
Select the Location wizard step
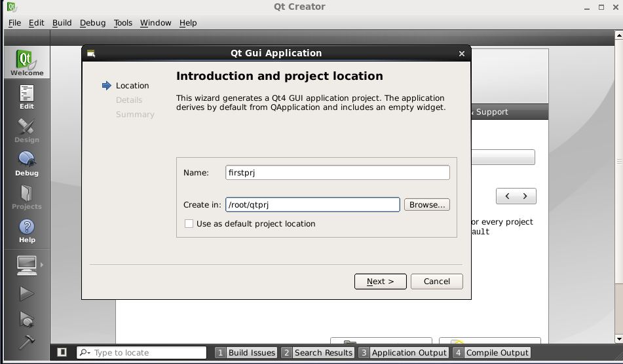tap(132, 86)
